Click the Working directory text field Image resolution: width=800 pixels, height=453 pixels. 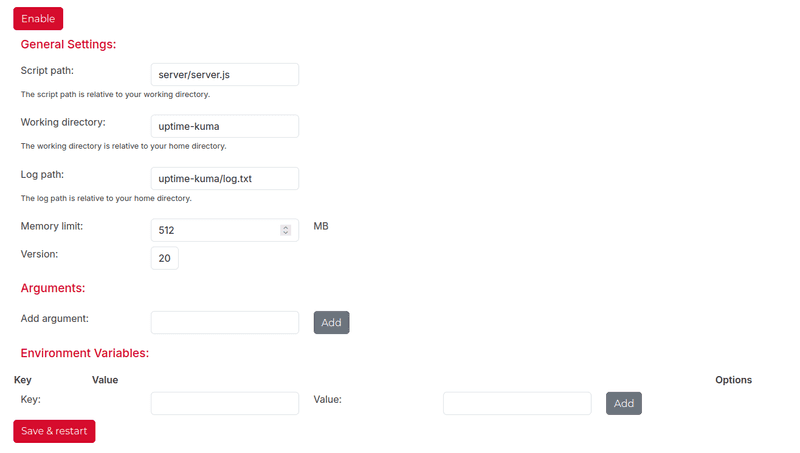click(224, 126)
